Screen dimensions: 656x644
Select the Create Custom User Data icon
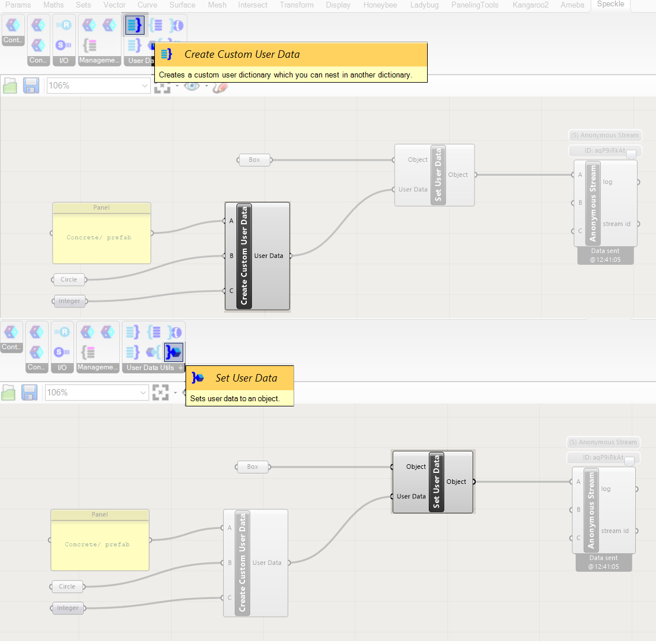(x=135, y=25)
